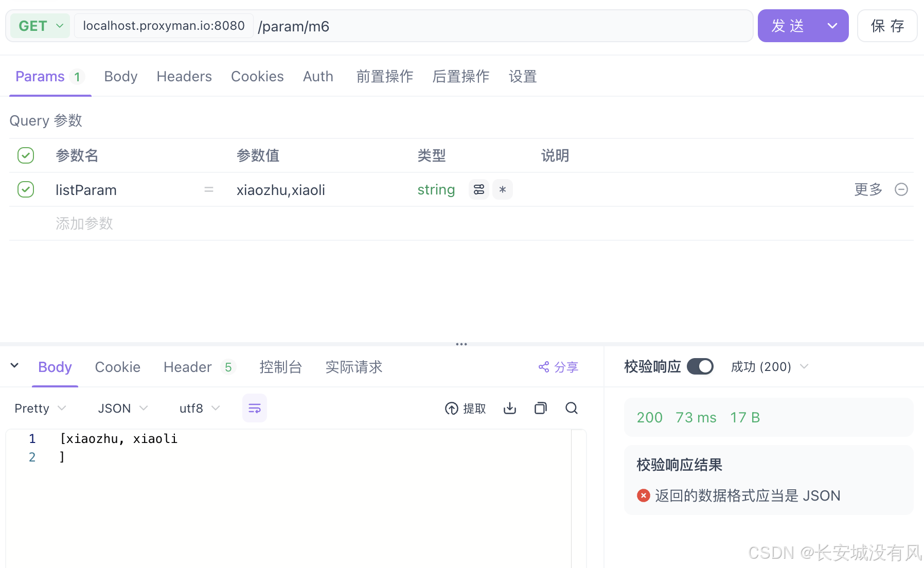This screenshot has height=568, width=924.
Task: Open the 后置操作 tab
Action: coord(461,77)
